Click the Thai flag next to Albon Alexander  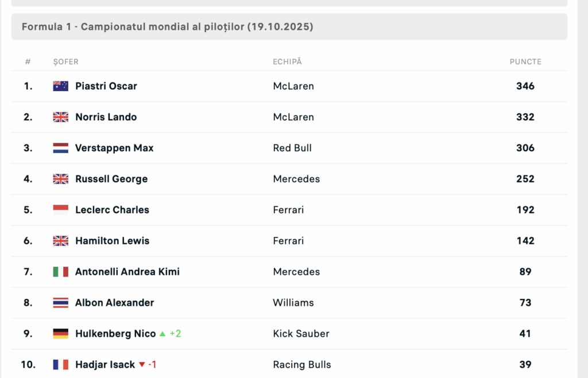(x=60, y=303)
